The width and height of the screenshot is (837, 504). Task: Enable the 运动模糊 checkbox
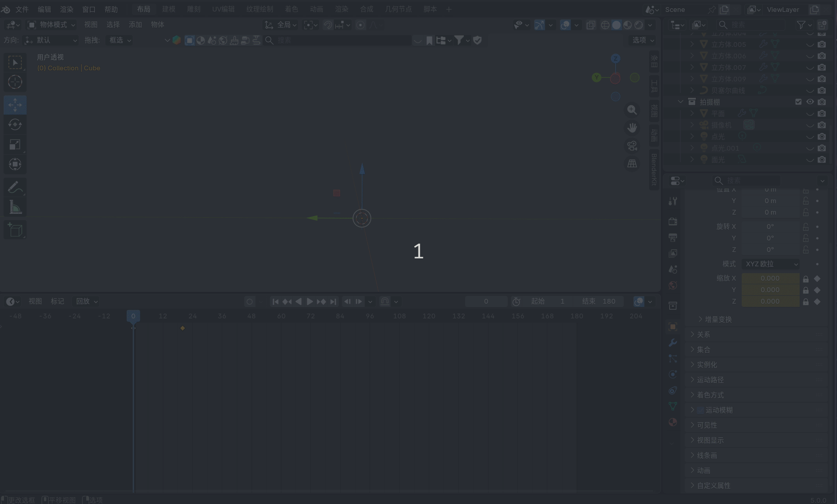tap(701, 410)
